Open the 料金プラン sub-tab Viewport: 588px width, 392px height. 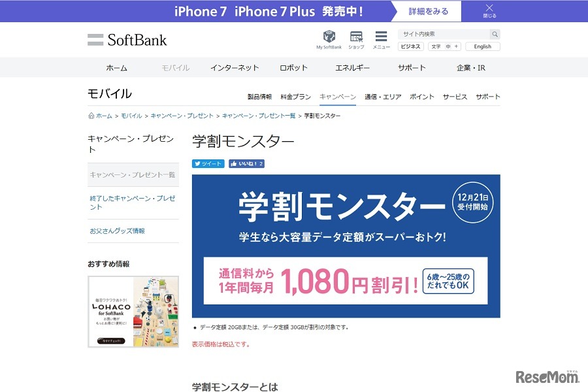tap(295, 97)
